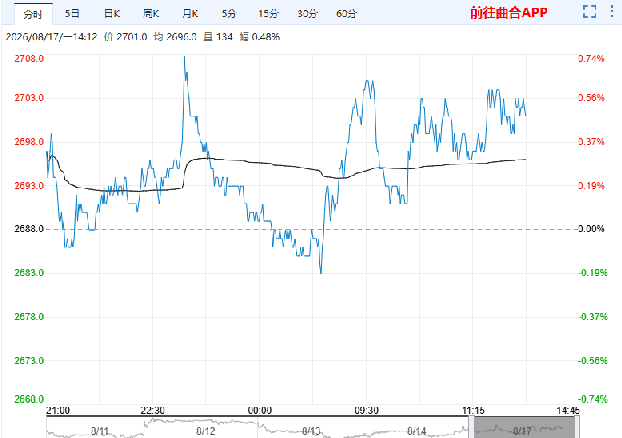Switch to the 周K weekly tab
This screenshot has width=622, height=438.
pos(151,13)
